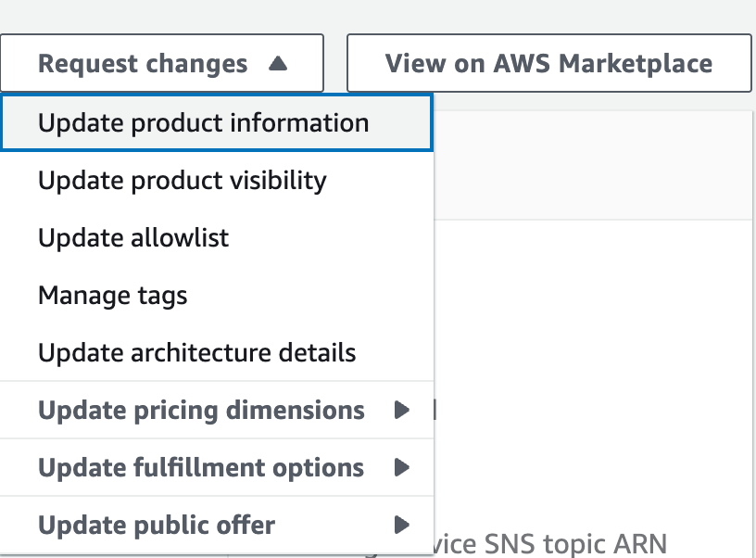Select Update product visibility
Image resolution: width=756 pixels, height=558 pixels.
click(x=181, y=180)
